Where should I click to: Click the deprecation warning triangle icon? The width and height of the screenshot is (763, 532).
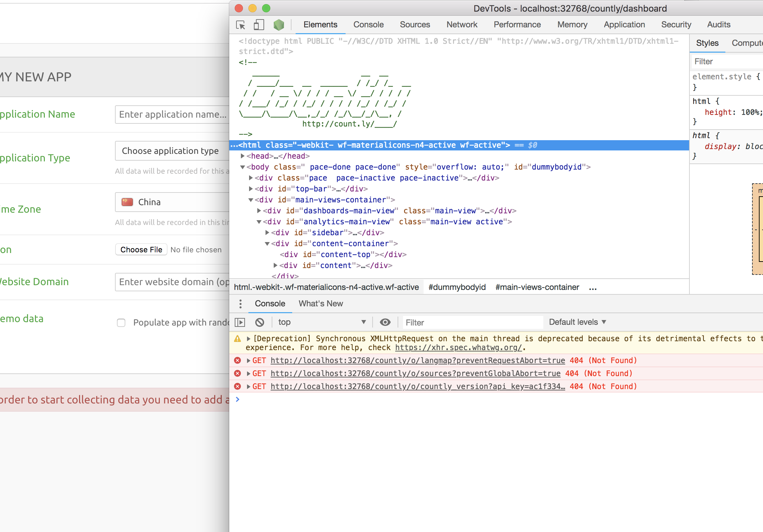click(237, 339)
